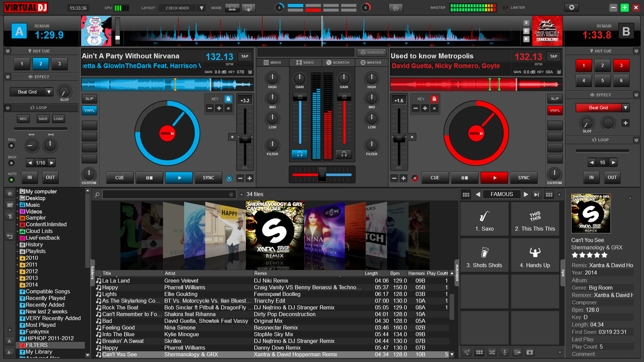Enable the LOOP REC button on Deck A
The width and height of the screenshot is (644, 362).
22,118
